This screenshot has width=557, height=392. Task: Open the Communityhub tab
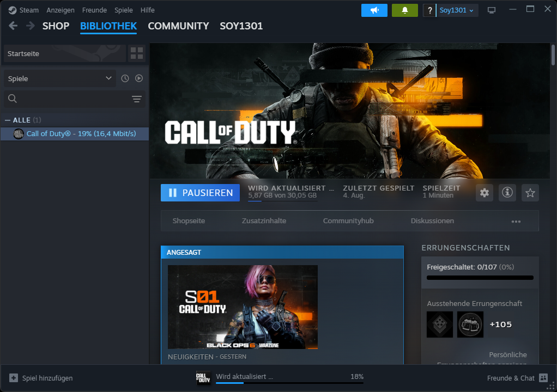click(348, 220)
